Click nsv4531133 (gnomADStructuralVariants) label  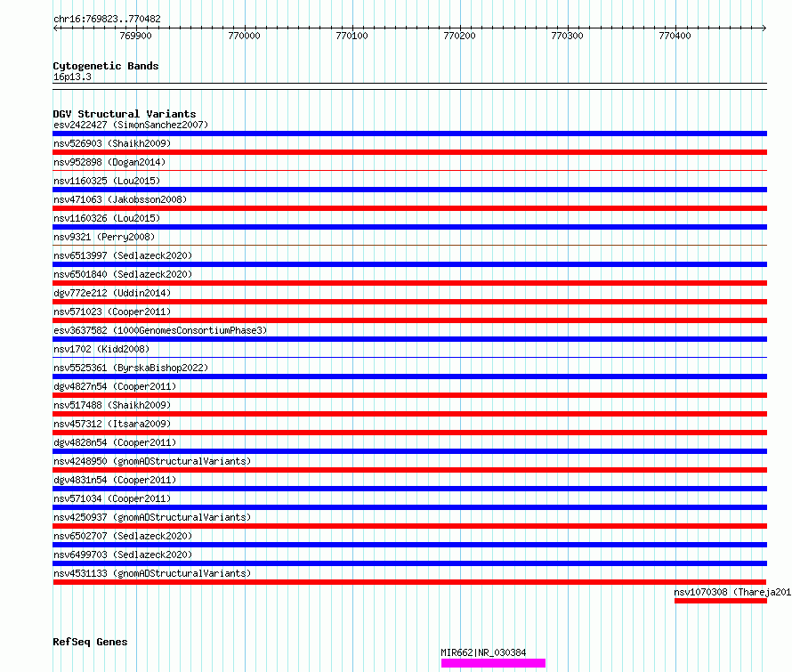point(152,573)
